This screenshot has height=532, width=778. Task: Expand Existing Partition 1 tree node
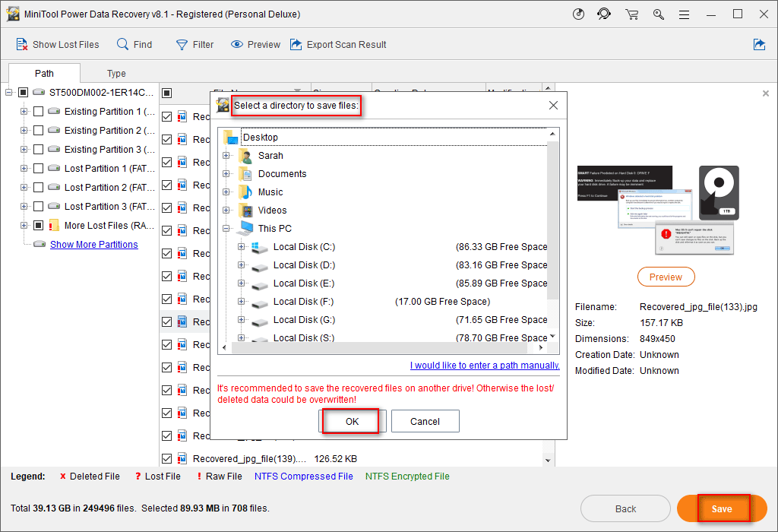pos(24,111)
